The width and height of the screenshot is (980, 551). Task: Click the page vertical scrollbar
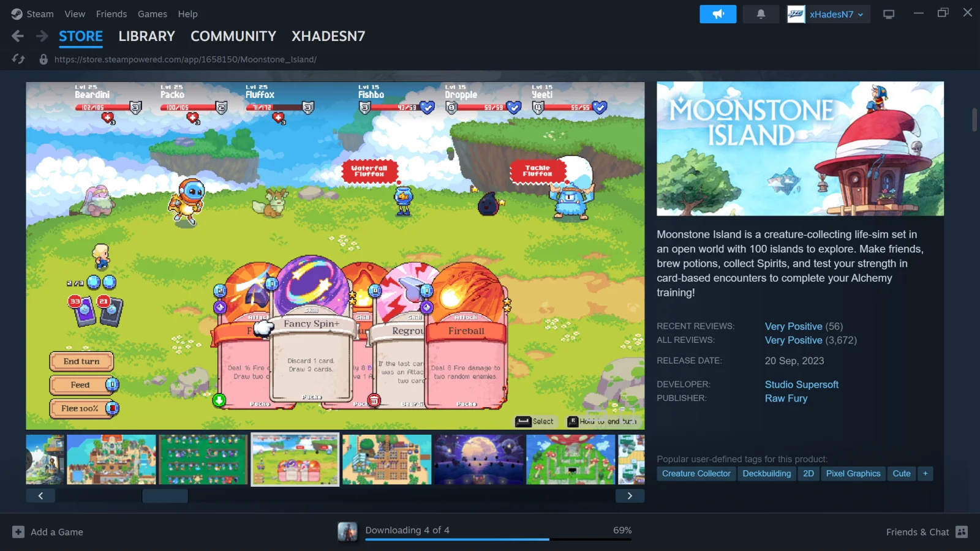tap(974, 120)
